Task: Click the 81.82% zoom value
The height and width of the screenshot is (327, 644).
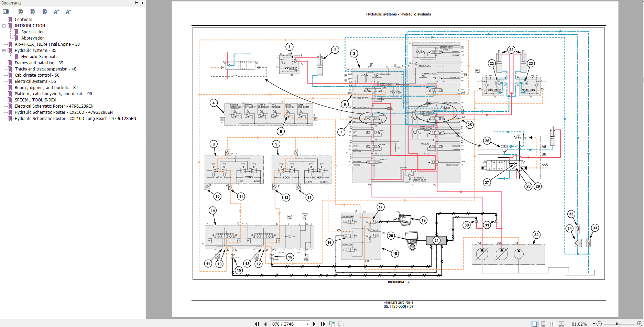Action: pos(579,324)
